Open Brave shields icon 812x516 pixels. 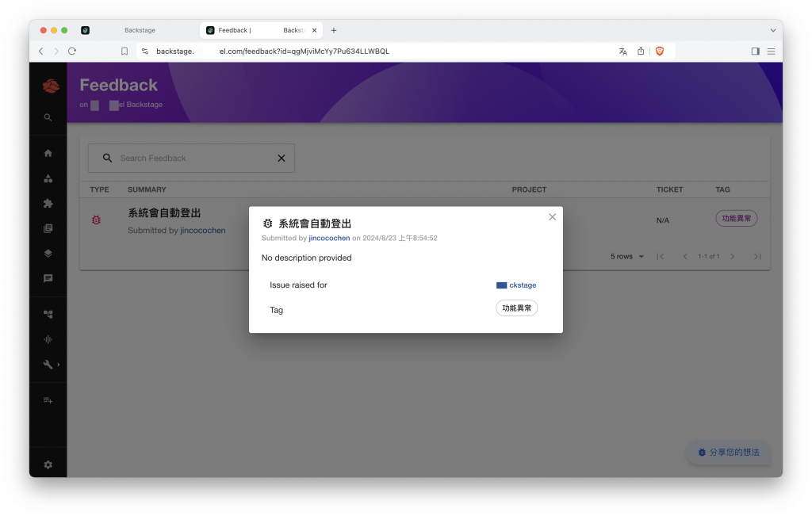(660, 51)
